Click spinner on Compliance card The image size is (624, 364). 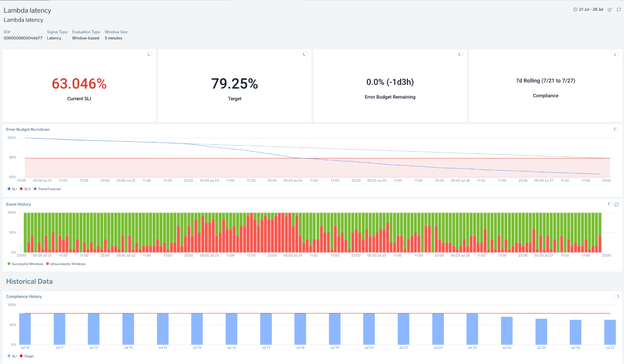click(616, 54)
